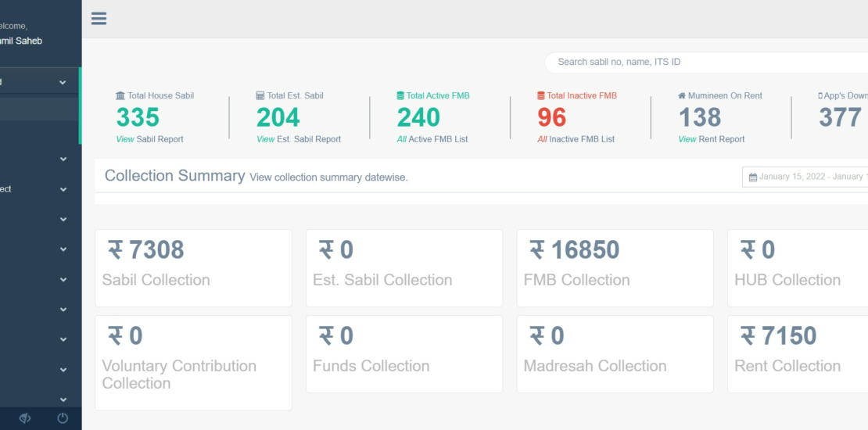
Task: Click the calendar icon in date range picker
Action: click(753, 177)
